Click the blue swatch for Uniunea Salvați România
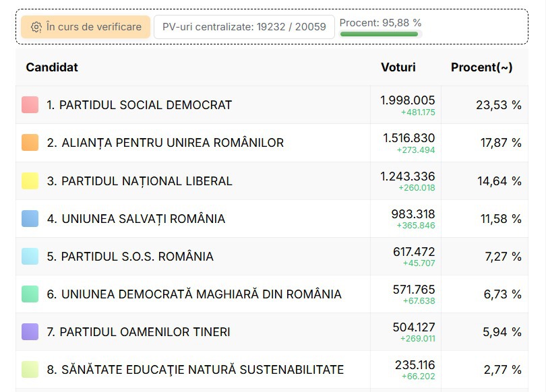The image size is (546, 392). pos(30,218)
